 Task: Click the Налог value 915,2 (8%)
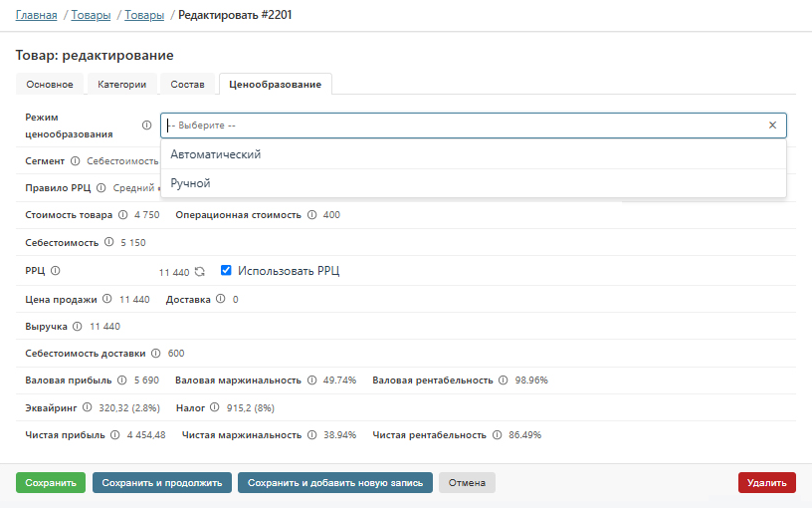click(251, 408)
